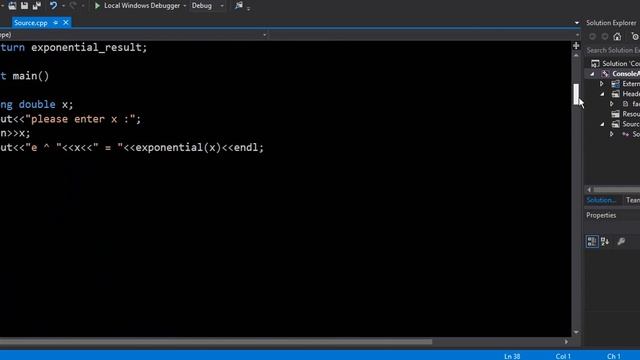Click Solution Explorer Forward navigation icon

[x=604, y=37]
